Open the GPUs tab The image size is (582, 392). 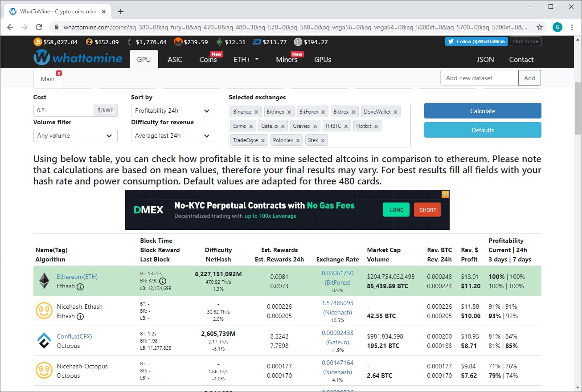323,59
